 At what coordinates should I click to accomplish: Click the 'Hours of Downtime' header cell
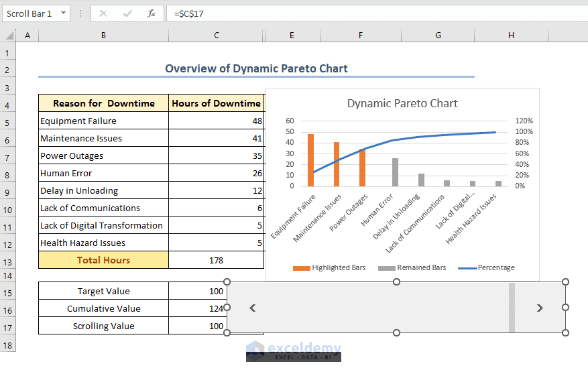[217, 103]
